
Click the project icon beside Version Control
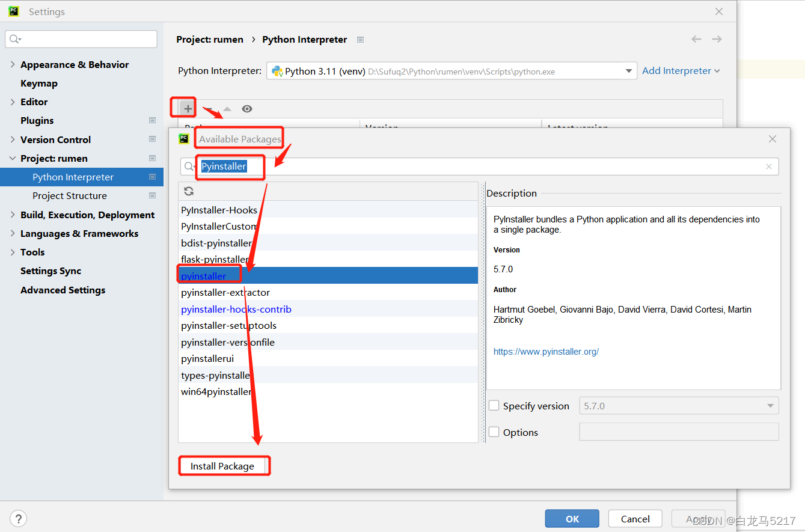coord(152,139)
